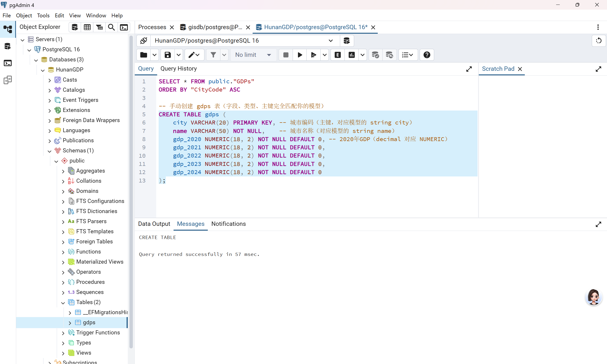
Task: Click the Rollback transaction icon
Action: (x=390, y=55)
